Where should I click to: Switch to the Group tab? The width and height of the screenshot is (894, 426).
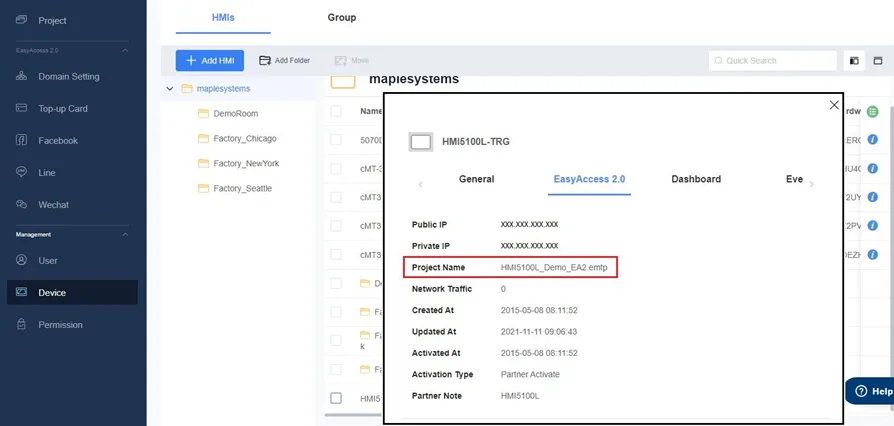342,18
